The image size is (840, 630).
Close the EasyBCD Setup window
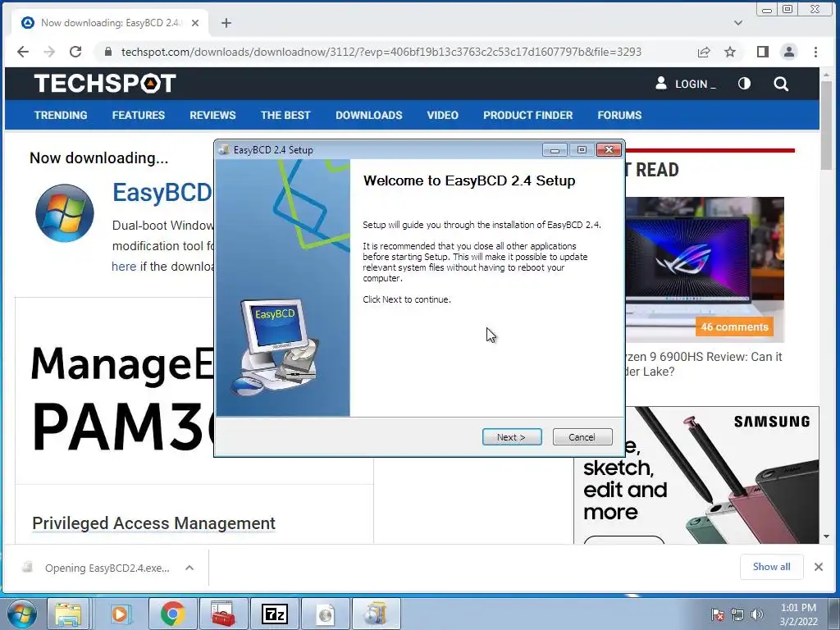pyautogui.click(x=609, y=150)
